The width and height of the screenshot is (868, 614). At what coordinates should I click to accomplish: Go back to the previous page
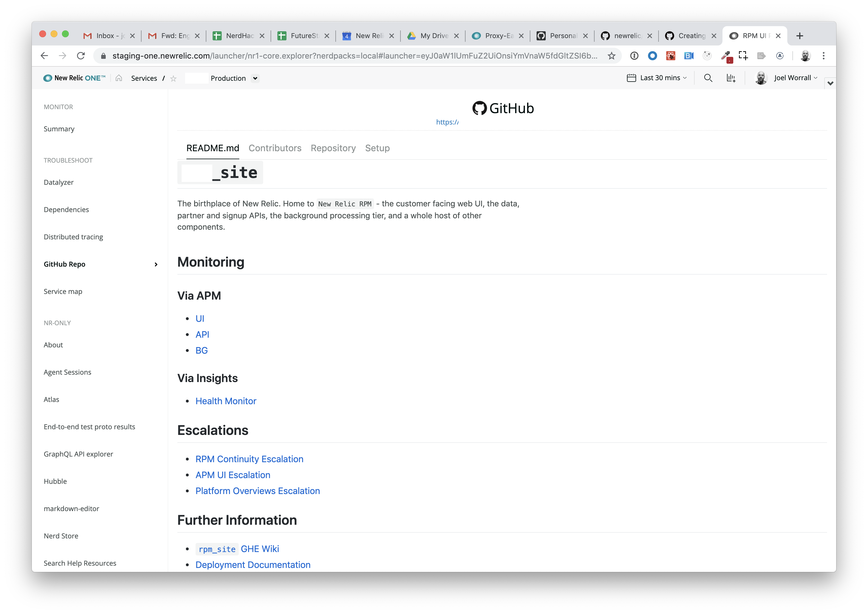point(45,56)
